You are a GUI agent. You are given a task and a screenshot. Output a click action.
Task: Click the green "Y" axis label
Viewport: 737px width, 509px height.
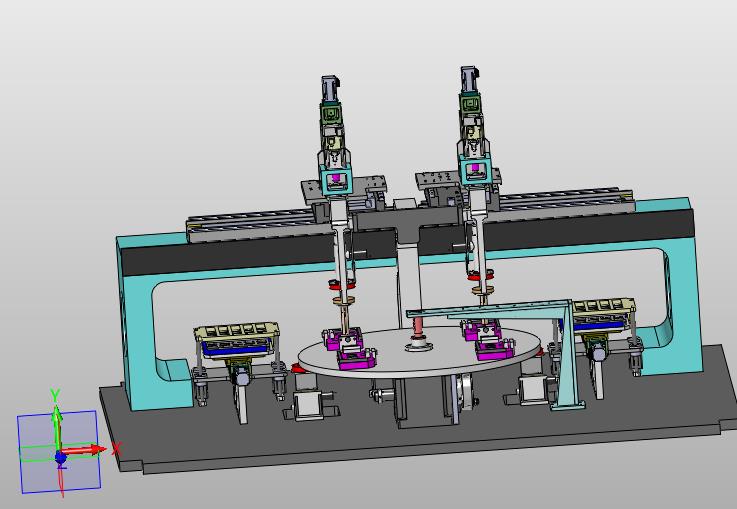(x=55, y=396)
